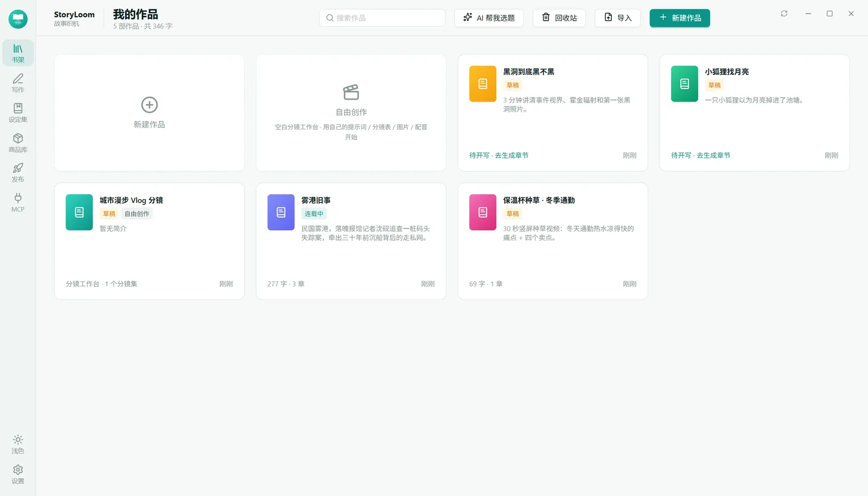Open the 书架 bookshelf sidebar icon
This screenshot has width=868, height=496.
coord(18,53)
